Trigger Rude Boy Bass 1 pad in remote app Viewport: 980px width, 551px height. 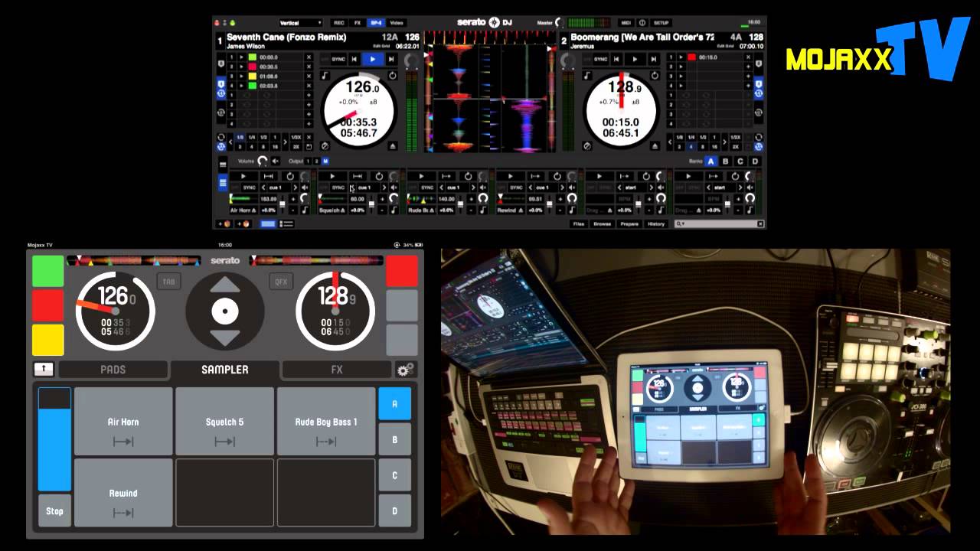tap(326, 422)
